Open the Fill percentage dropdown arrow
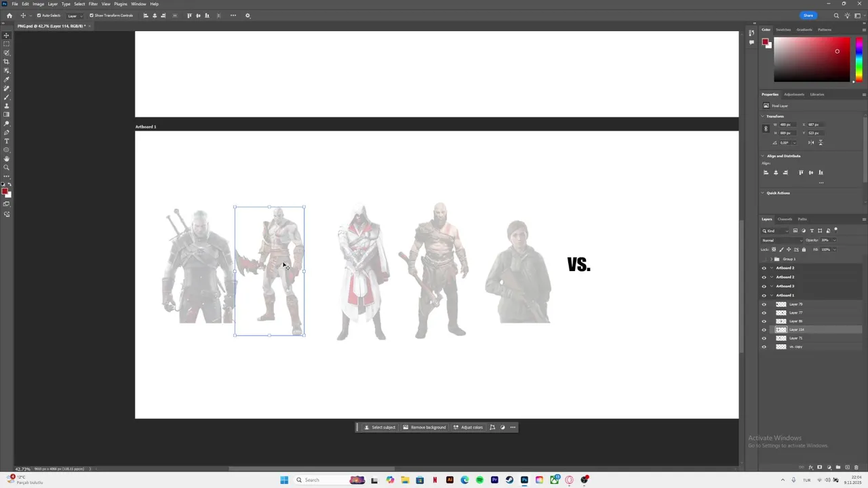This screenshot has height=488, width=868. click(x=834, y=249)
